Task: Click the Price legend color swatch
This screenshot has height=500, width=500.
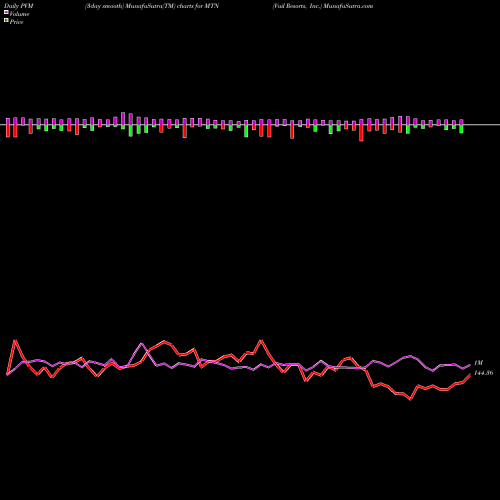Action: (6, 21)
